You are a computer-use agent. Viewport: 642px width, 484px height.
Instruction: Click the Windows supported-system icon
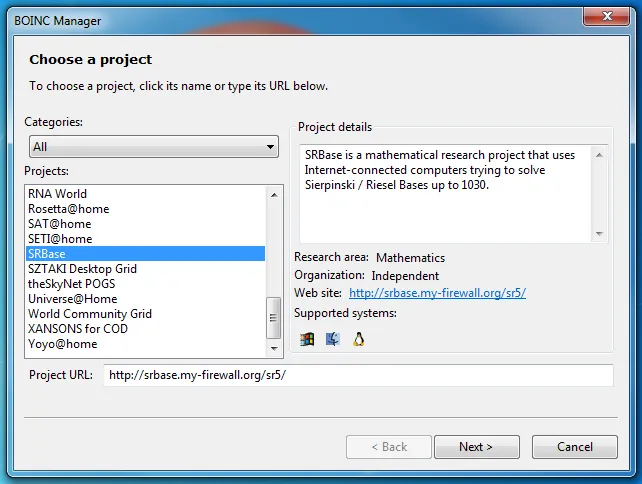(x=307, y=339)
